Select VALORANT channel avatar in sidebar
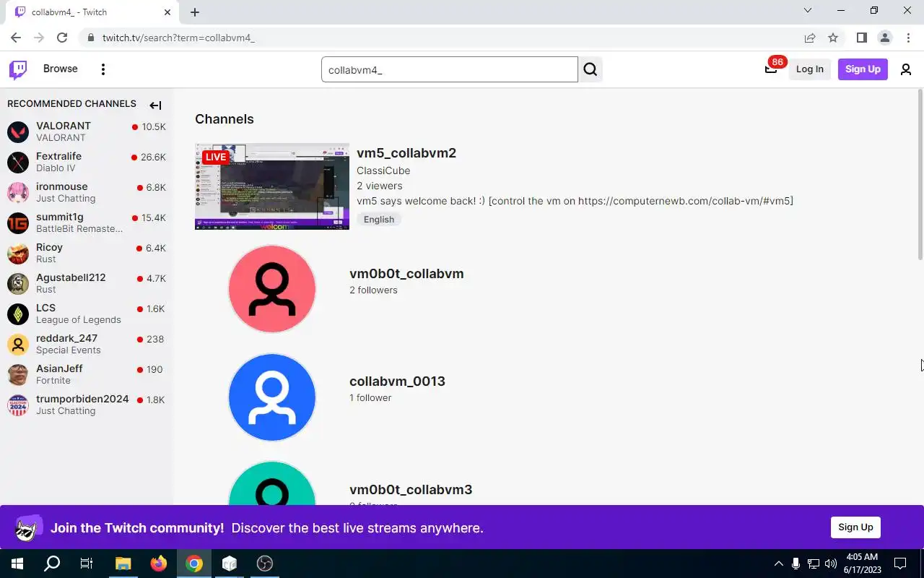Viewport: 924px width, 578px height. coord(18,131)
